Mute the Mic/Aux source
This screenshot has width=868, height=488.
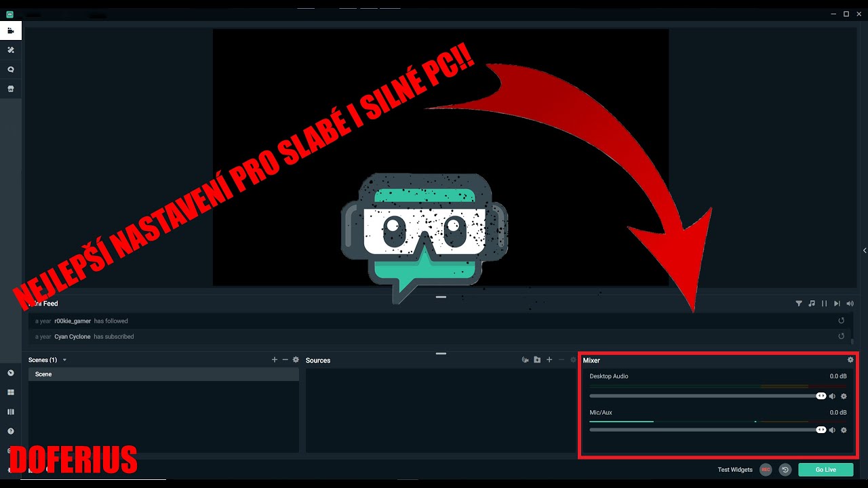pos(832,430)
